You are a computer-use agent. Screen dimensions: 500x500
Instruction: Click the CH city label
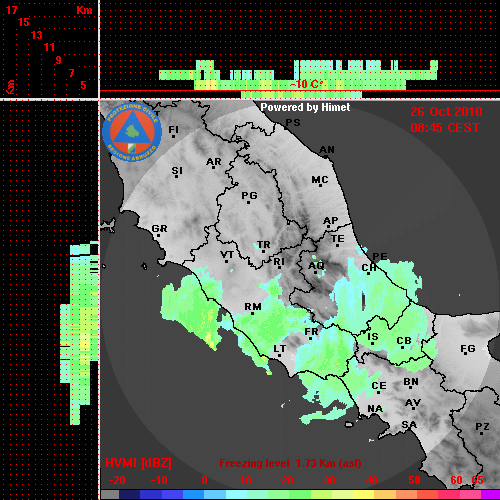coord(369,268)
